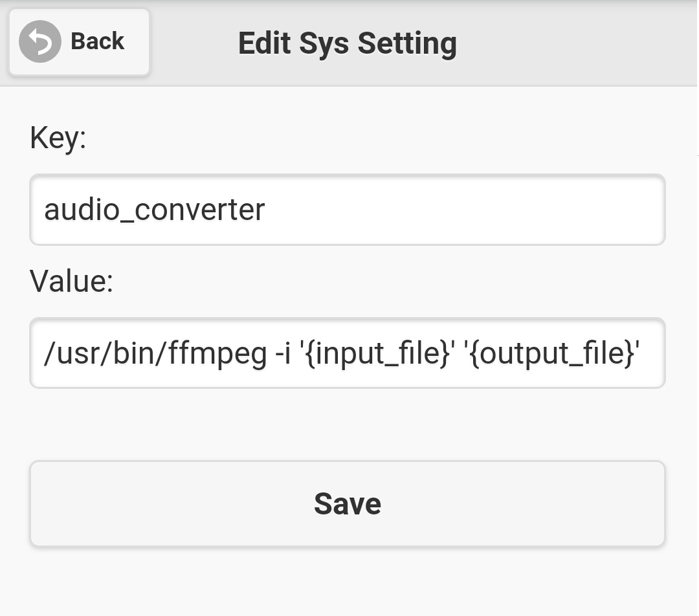Image resolution: width=699 pixels, height=616 pixels.
Task: Click the Save button
Action: coord(348,503)
